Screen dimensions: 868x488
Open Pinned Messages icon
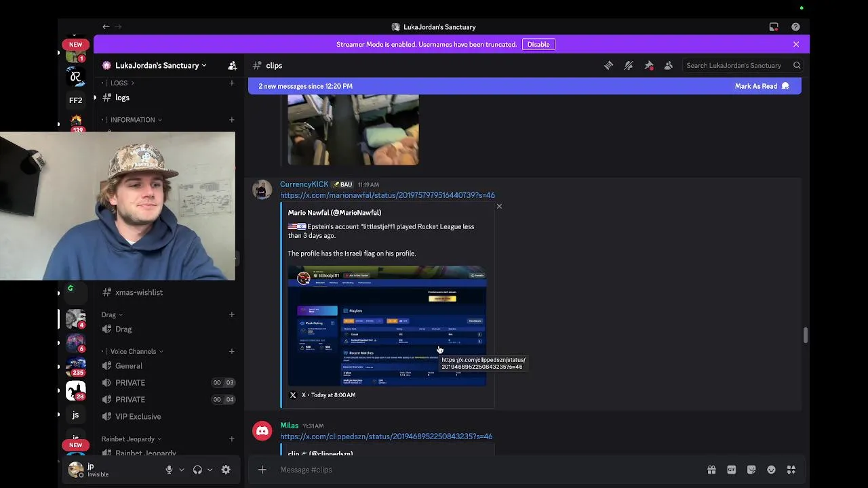coord(649,66)
